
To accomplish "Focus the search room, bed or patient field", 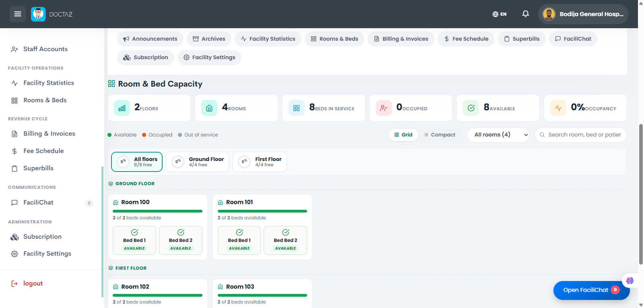I will point(581,135).
